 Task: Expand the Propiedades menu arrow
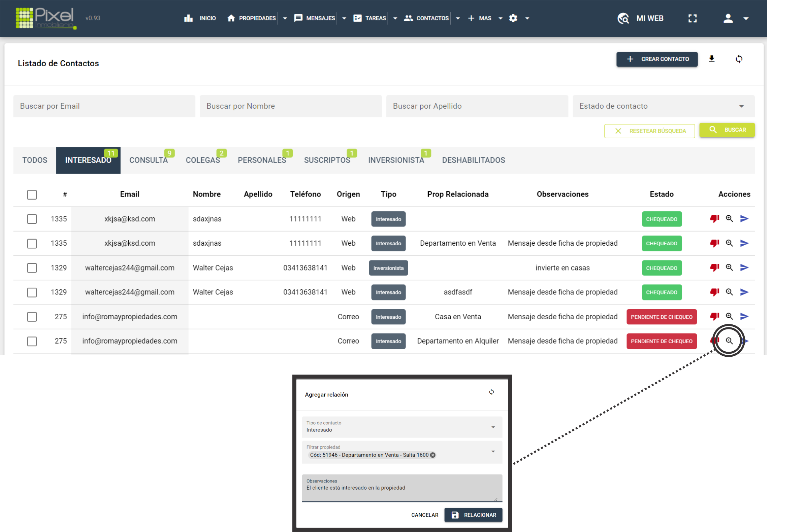pyautogui.click(x=285, y=18)
